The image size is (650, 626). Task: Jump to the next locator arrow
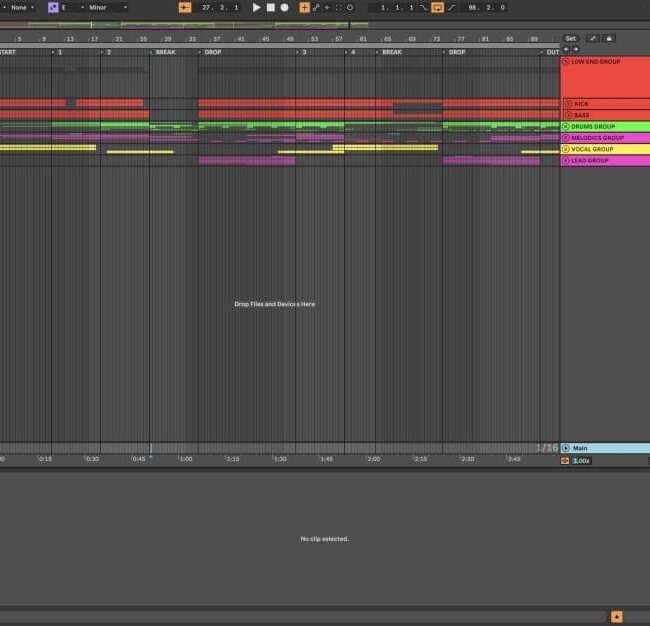[575, 49]
